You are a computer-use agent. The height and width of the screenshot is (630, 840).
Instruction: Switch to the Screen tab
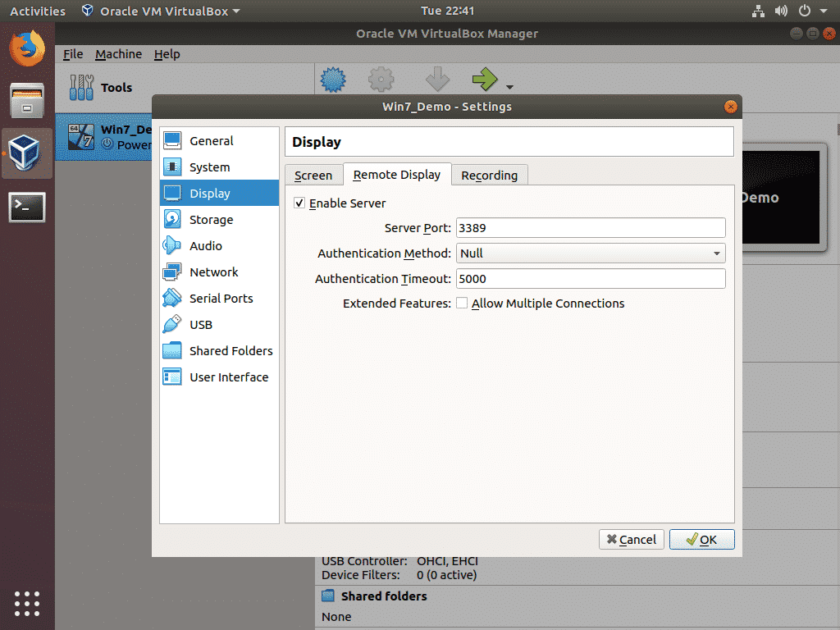coord(313,176)
